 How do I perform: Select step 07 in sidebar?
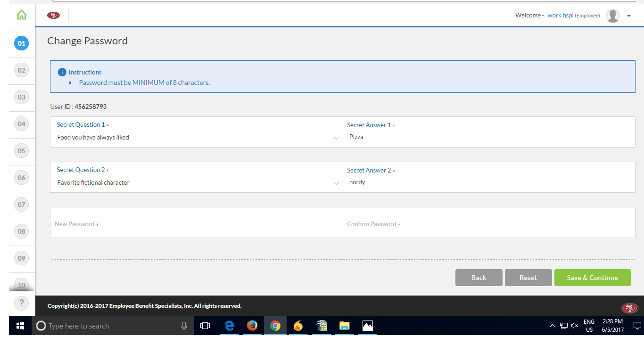22,205
